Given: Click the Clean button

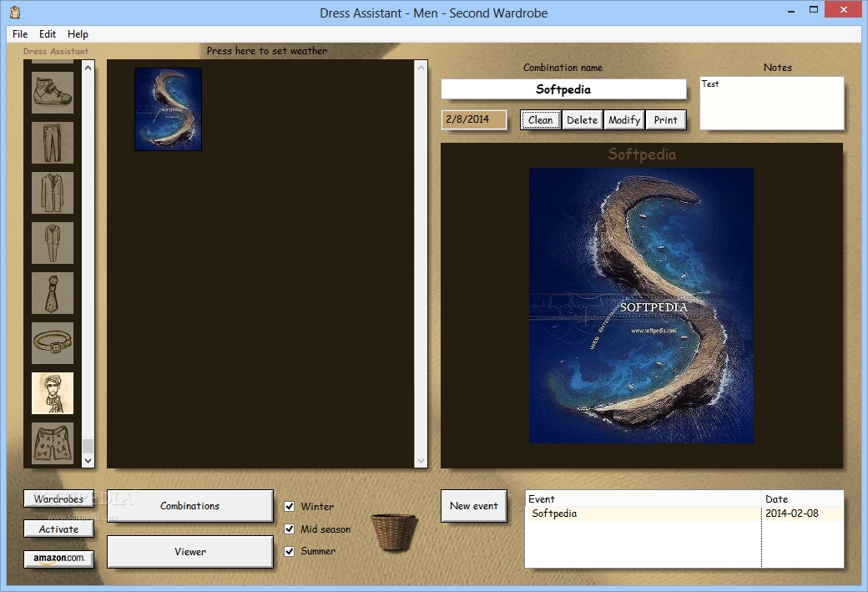Looking at the screenshot, I should pos(540,119).
